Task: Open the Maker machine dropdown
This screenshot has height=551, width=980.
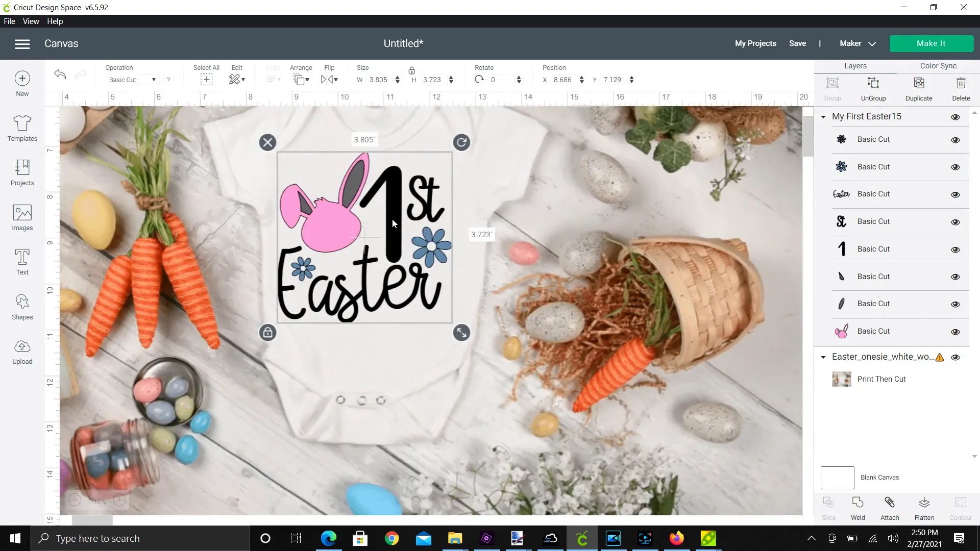Action: coord(856,43)
